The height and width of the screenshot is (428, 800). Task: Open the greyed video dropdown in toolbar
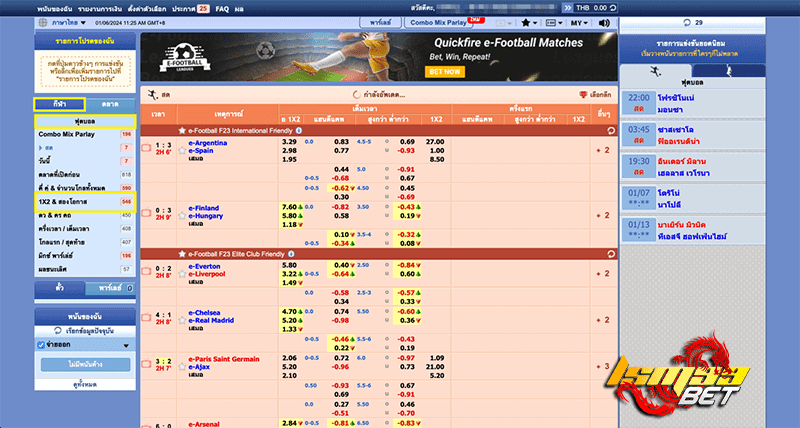[x=504, y=23]
